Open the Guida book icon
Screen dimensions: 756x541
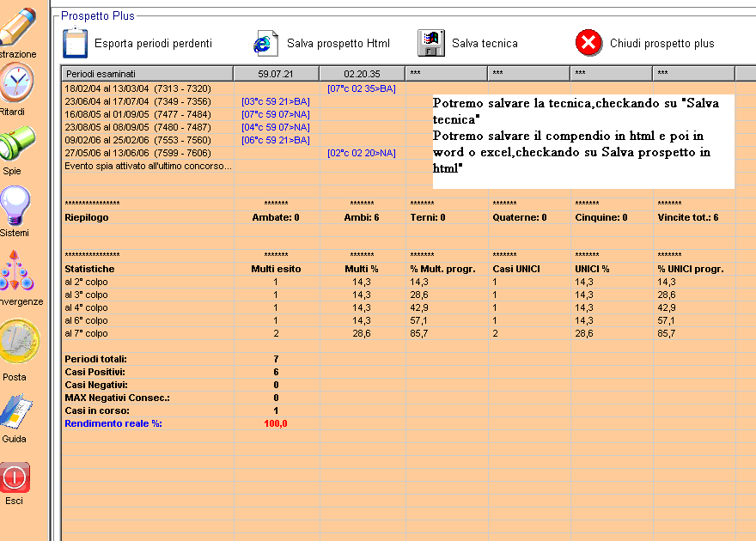16,411
